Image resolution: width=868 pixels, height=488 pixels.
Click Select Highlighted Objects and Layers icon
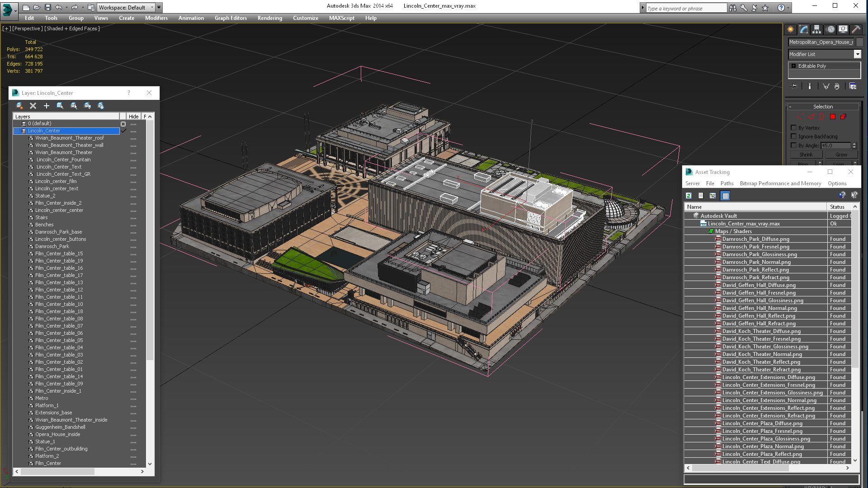point(60,106)
